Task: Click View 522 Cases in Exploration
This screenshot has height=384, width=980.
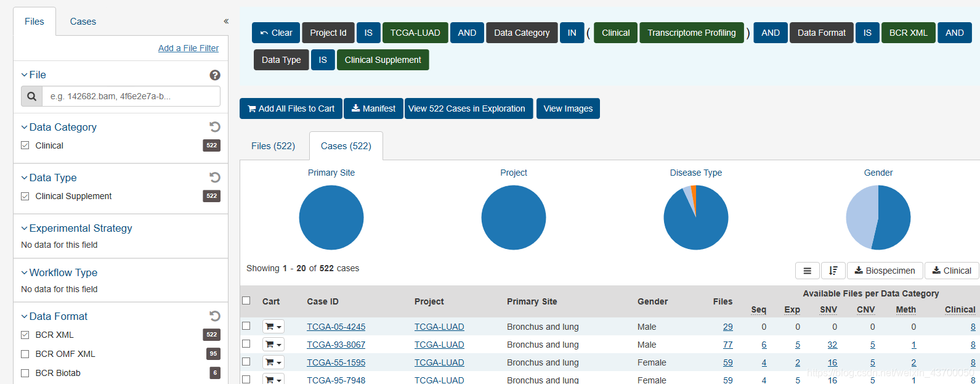Action: (x=469, y=108)
